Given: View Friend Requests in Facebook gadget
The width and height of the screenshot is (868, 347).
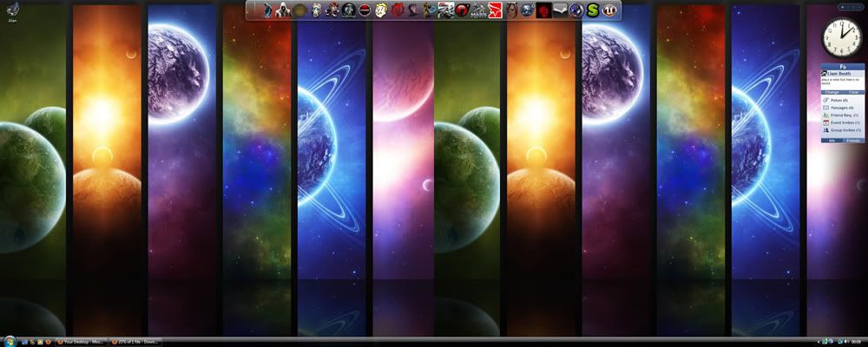Looking at the screenshot, I should (x=839, y=115).
